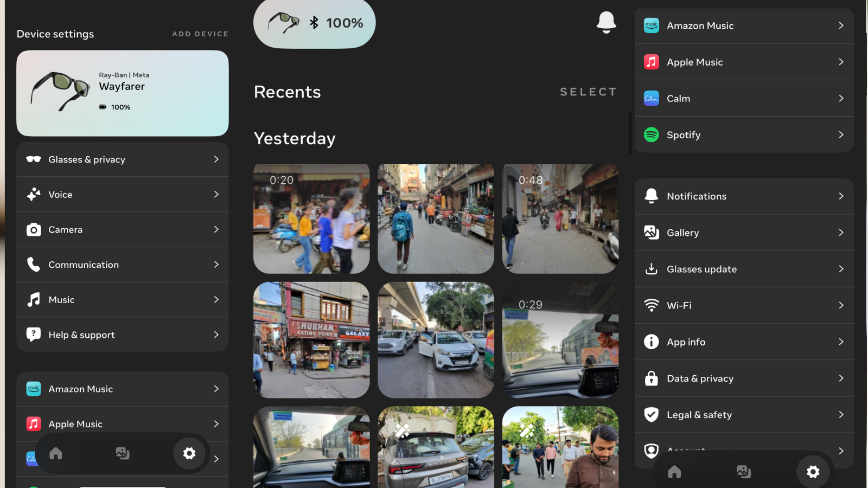Click the ADD DEVICE button

pyautogui.click(x=200, y=34)
